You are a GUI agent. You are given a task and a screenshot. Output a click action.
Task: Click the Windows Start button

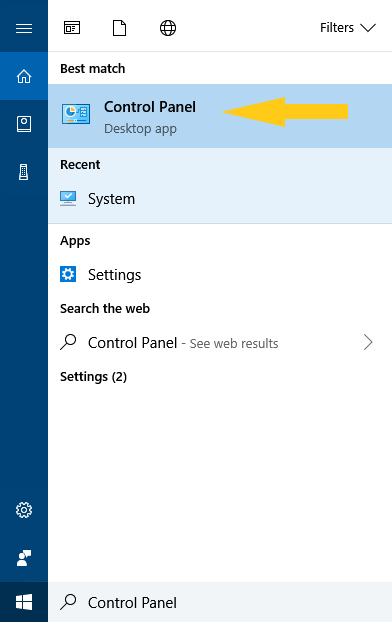pyautogui.click(x=24, y=602)
